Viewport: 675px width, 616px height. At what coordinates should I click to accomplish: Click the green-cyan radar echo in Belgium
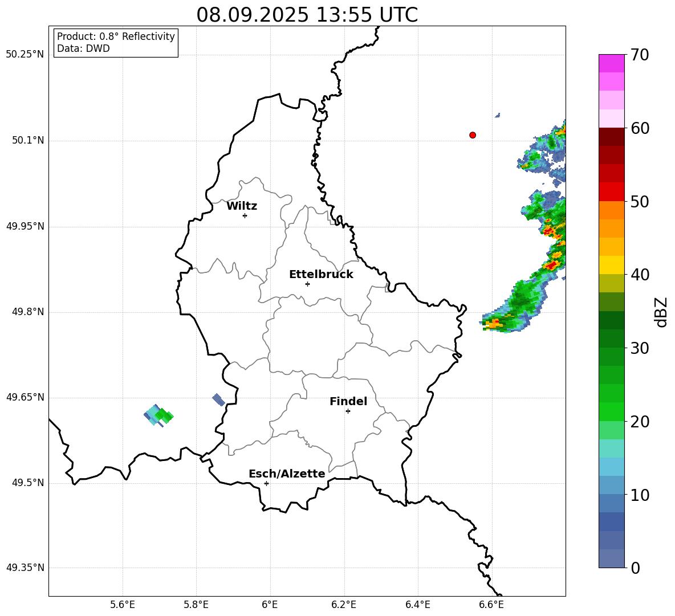point(158,415)
